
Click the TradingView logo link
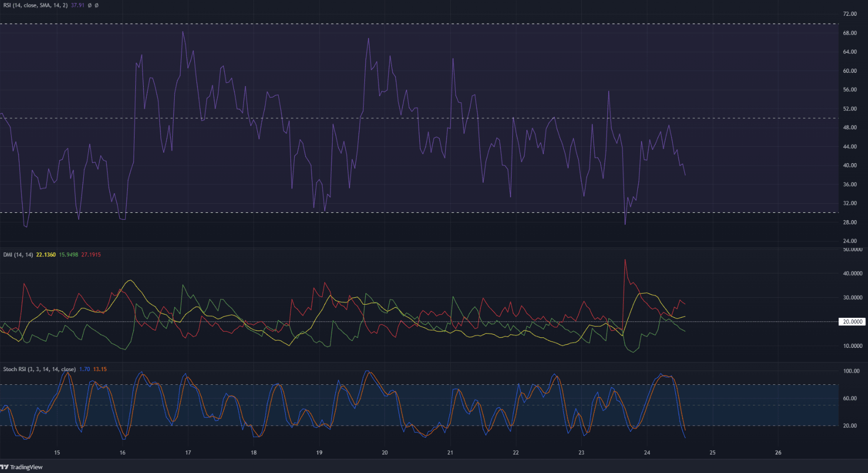tap(22, 467)
